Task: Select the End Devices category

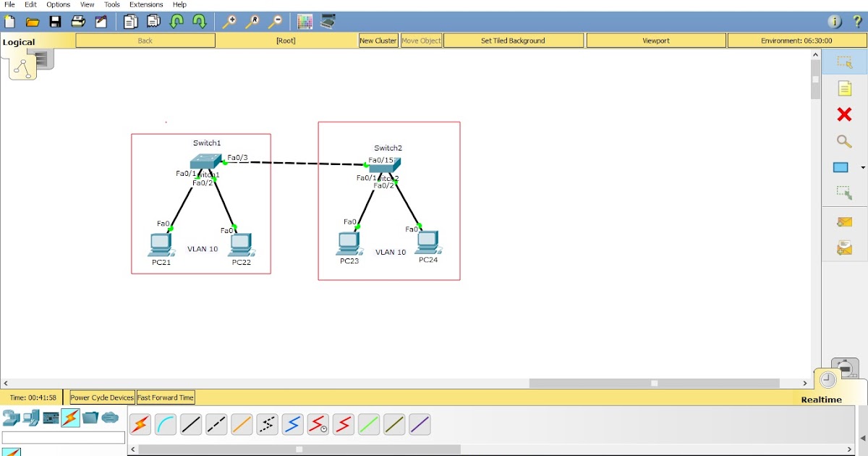Action: click(x=31, y=418)
